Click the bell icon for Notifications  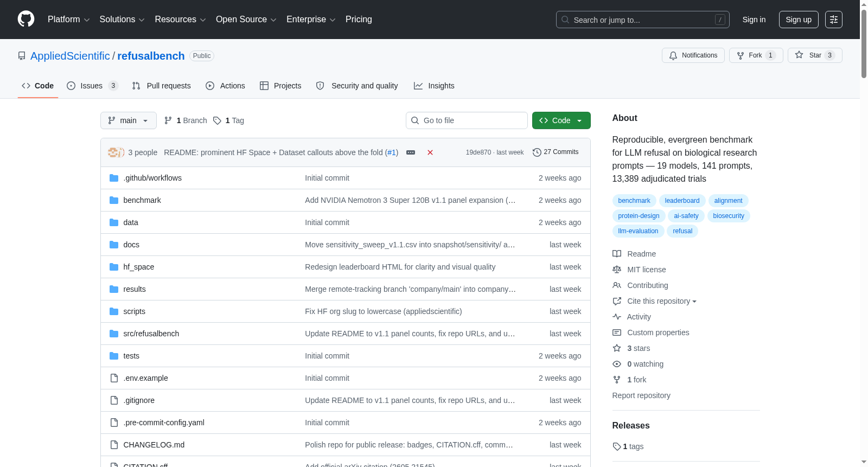(673, 55)
